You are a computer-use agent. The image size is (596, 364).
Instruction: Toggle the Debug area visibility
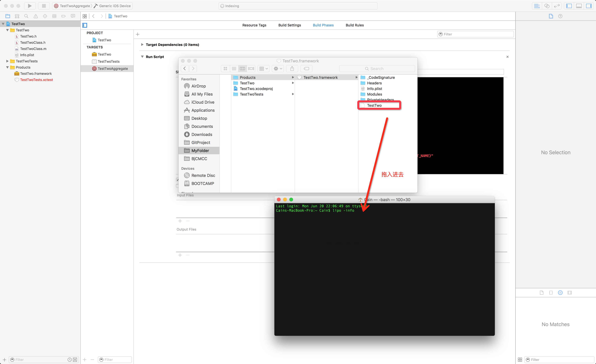tap(579, 6)
